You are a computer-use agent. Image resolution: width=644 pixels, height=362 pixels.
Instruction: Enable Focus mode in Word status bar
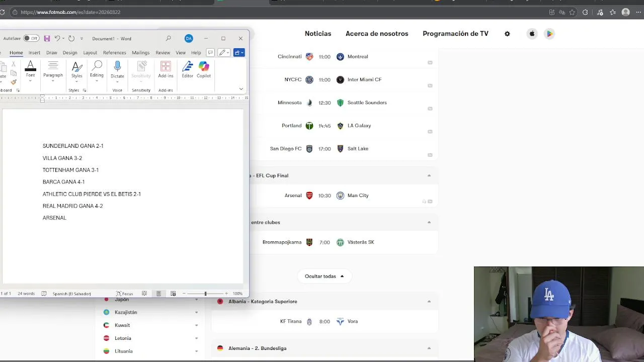click(125, 293)
